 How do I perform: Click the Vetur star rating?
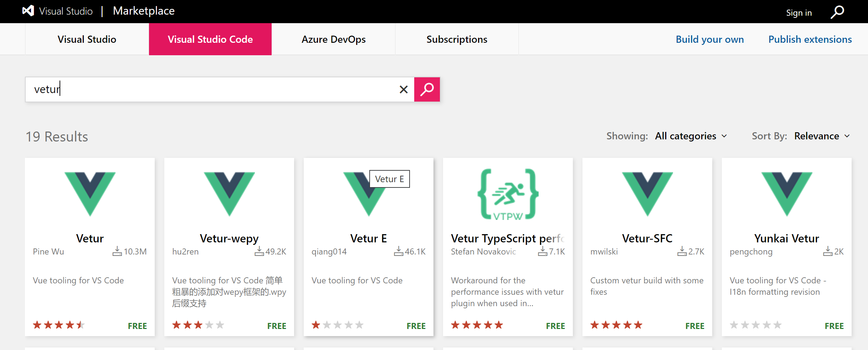[x=59, y=325]
